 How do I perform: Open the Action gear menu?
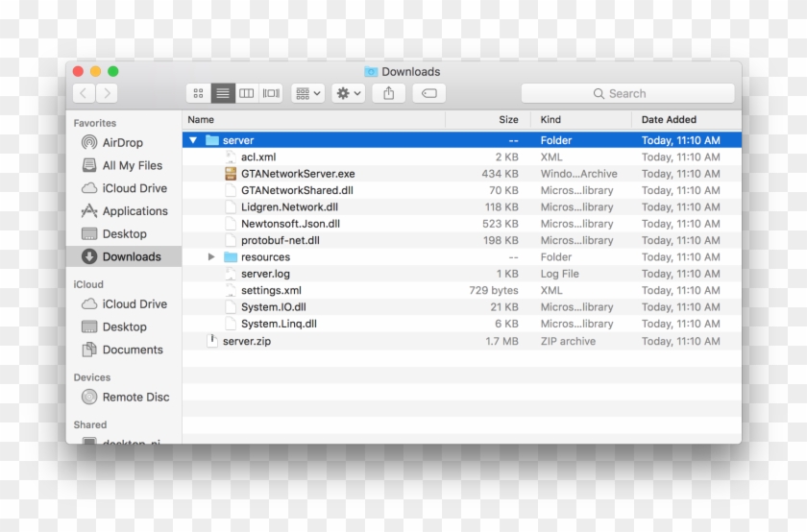(349, 93)
